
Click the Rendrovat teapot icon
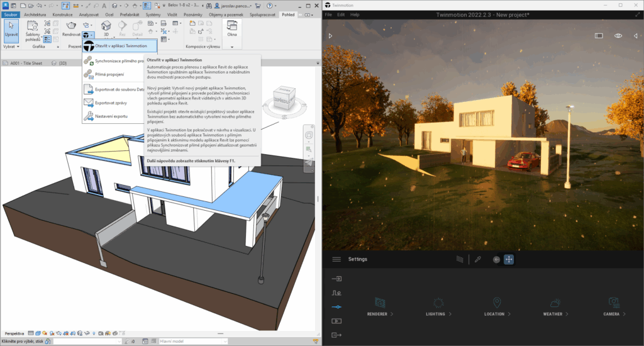71,26
